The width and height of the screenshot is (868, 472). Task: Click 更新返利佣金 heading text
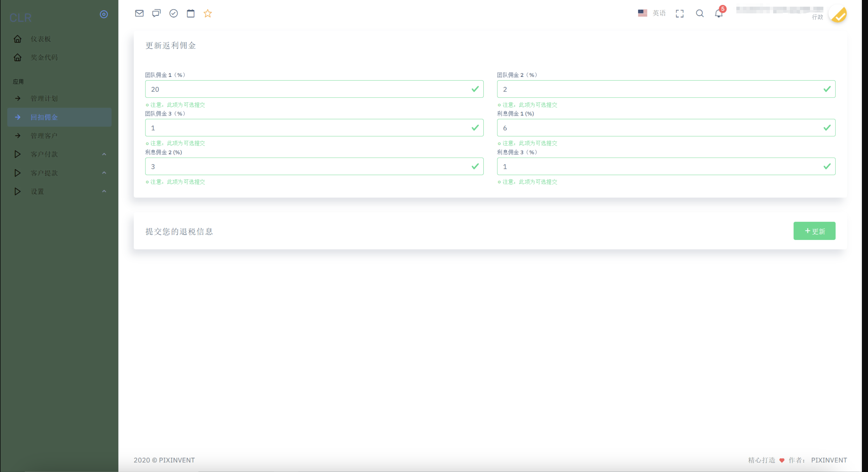pyautogui.click(x=170, y=45)
